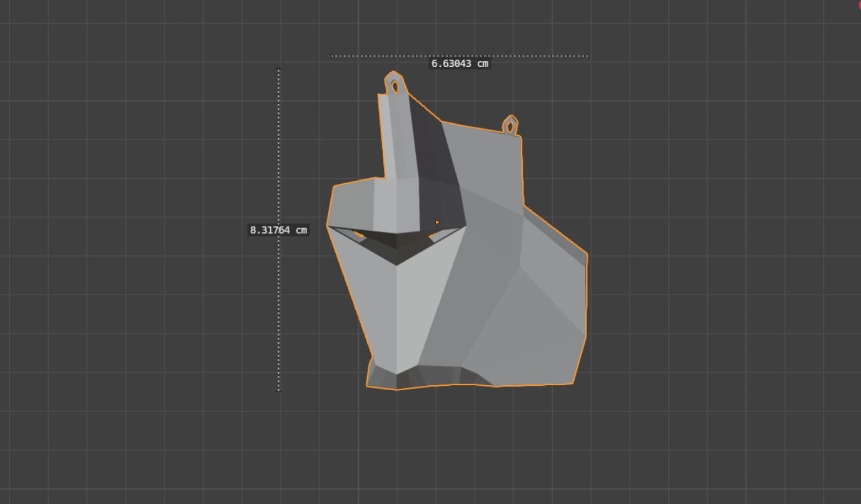Grab the top endpoint of the vertical ruler
The height and width of the screenshot is (504, 861).
coord(279,69)
